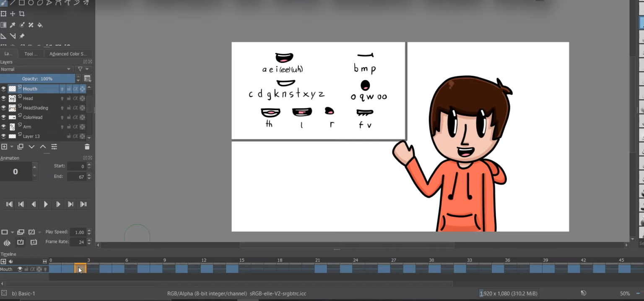Switch to the Tool Options tab
644x301 pixels.
pyautogui.click(x=31, y=54)
